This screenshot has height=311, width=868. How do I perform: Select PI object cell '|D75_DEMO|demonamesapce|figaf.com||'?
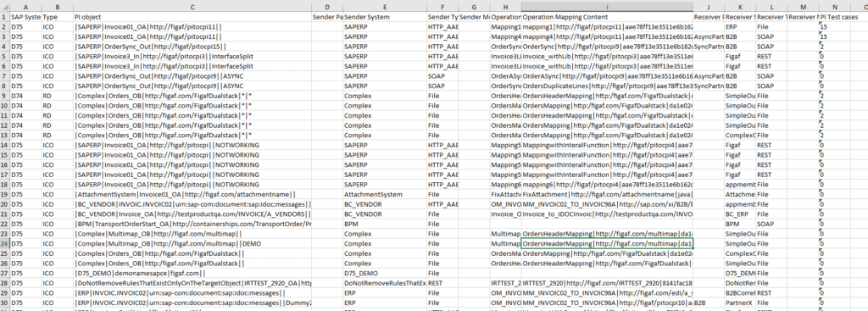[192, 273]
